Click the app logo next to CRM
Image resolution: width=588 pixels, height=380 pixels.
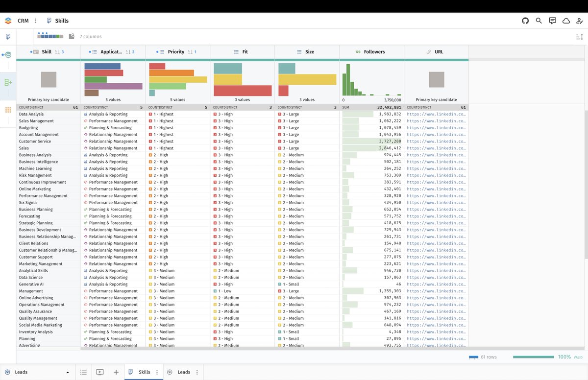click(x=8, y=21)
